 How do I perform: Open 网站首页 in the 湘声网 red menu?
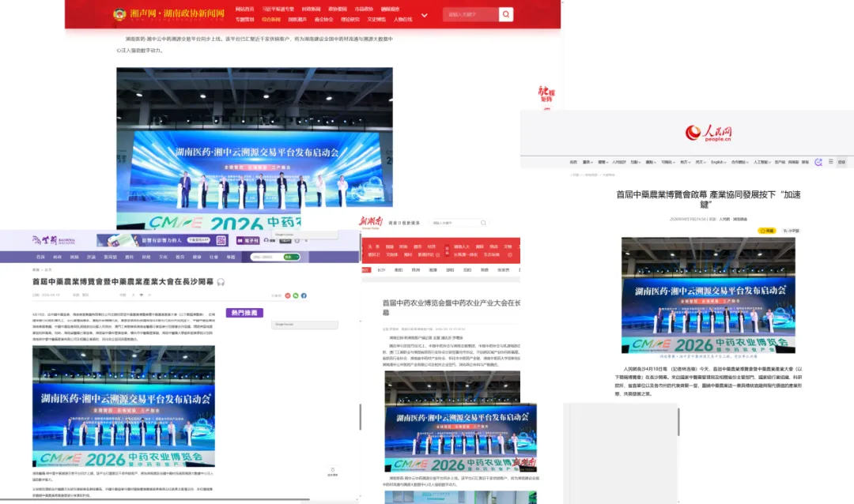244,9
